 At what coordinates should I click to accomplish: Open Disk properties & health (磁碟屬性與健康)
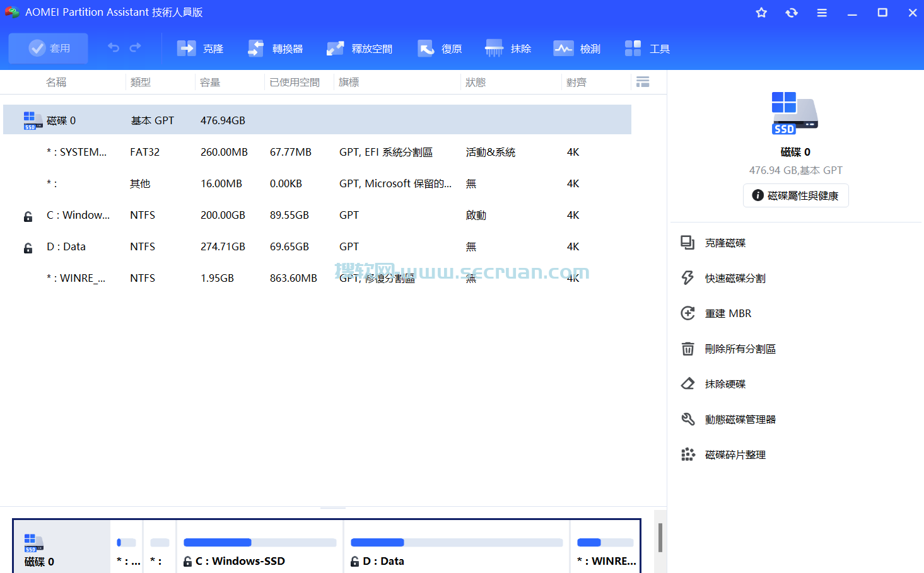tap(795, 195)
